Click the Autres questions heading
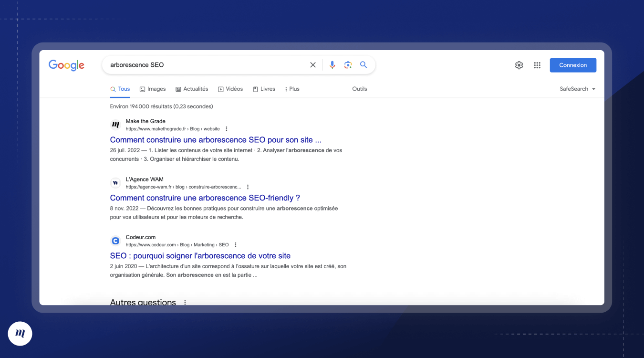Viewport: 644px width, 358px height. click(143, 302)
